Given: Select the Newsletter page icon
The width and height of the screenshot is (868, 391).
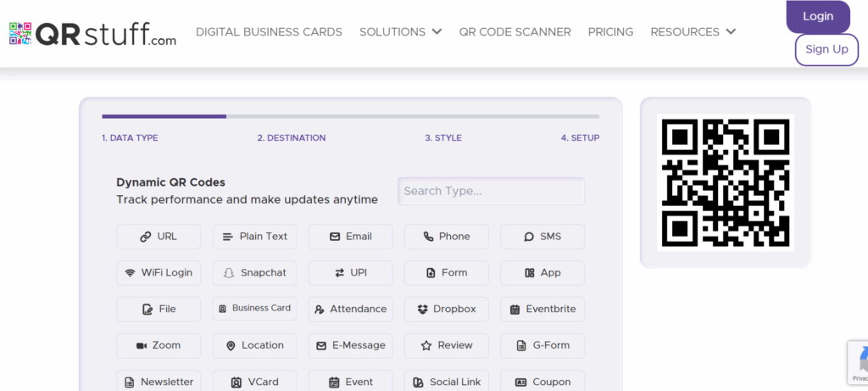Looking at the screenshot, I should tap(129, 383).
